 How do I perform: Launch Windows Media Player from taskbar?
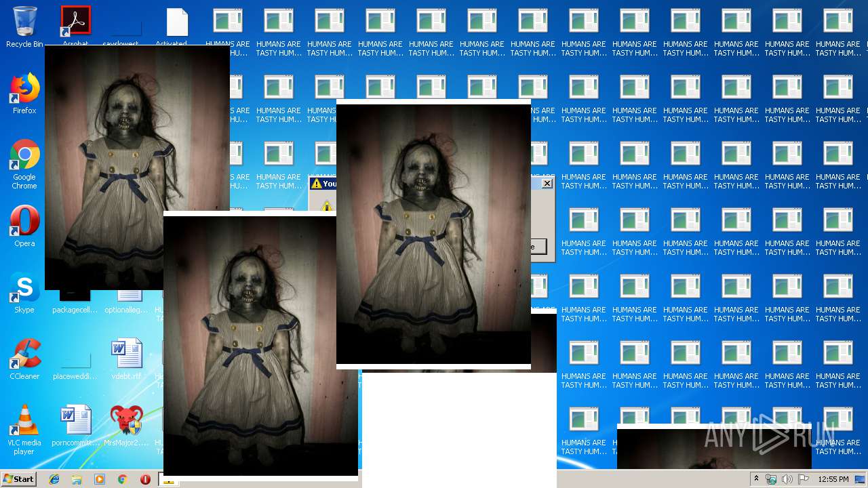(100, 479)
